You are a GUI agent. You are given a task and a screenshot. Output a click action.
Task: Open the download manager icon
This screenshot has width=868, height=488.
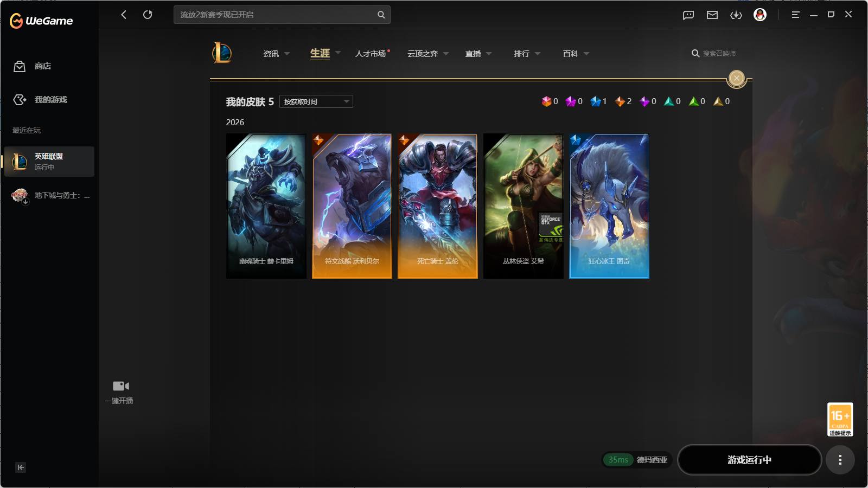tap(736, 15)
